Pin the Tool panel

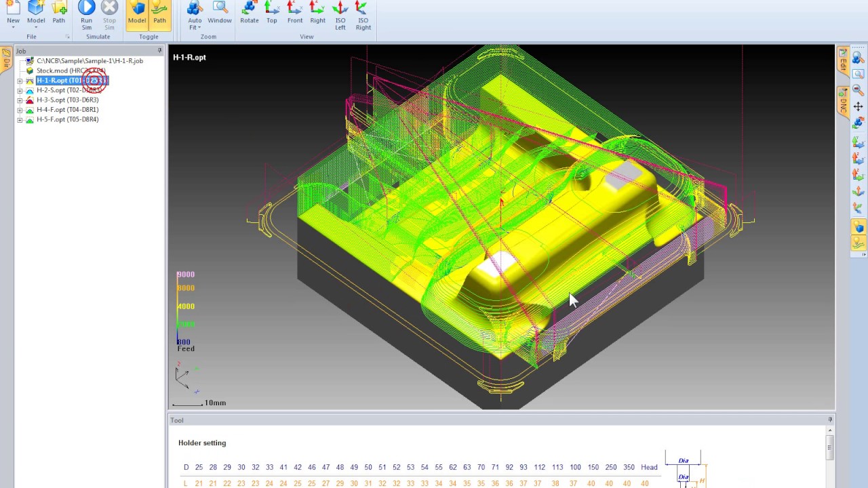coord(830,420)
